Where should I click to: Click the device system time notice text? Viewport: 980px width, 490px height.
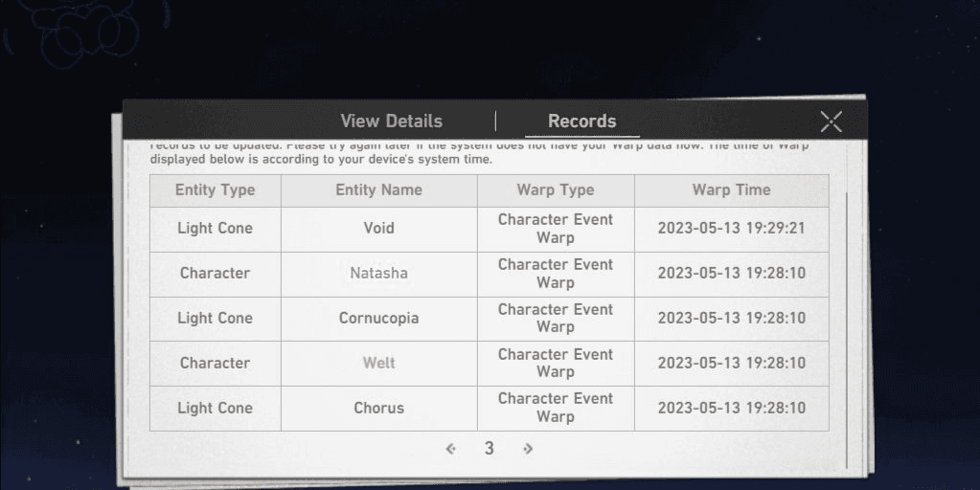coord(321,159)
